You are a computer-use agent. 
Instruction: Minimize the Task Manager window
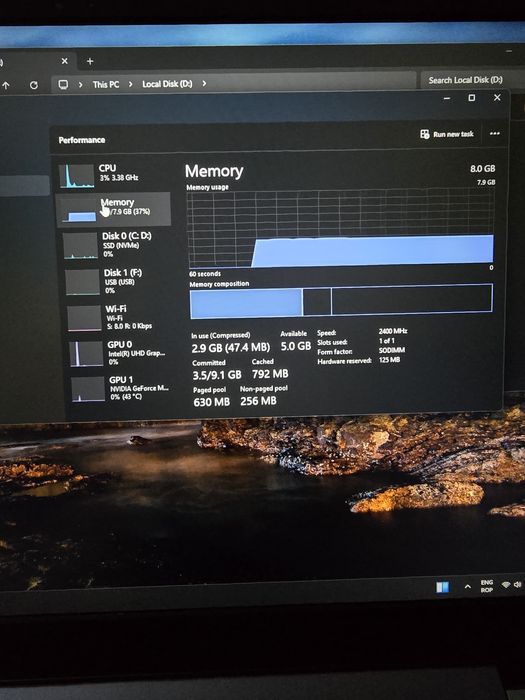pos(447,98)
